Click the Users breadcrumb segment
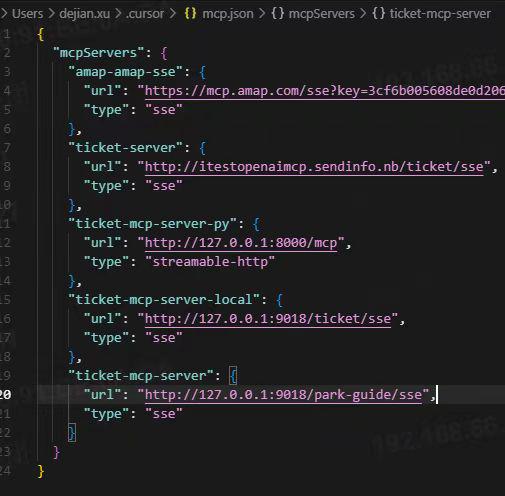Viewport: 505px width, 496px height. tap(28, 14)
